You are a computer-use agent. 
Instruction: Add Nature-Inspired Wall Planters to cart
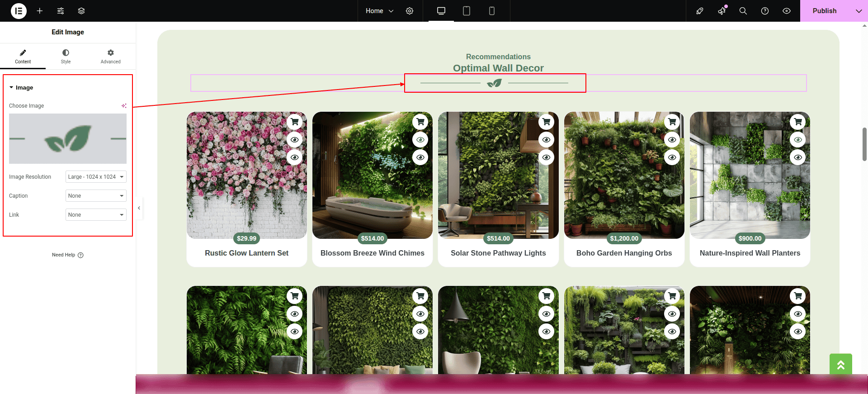pyautogui.click(x=798, y=122)
